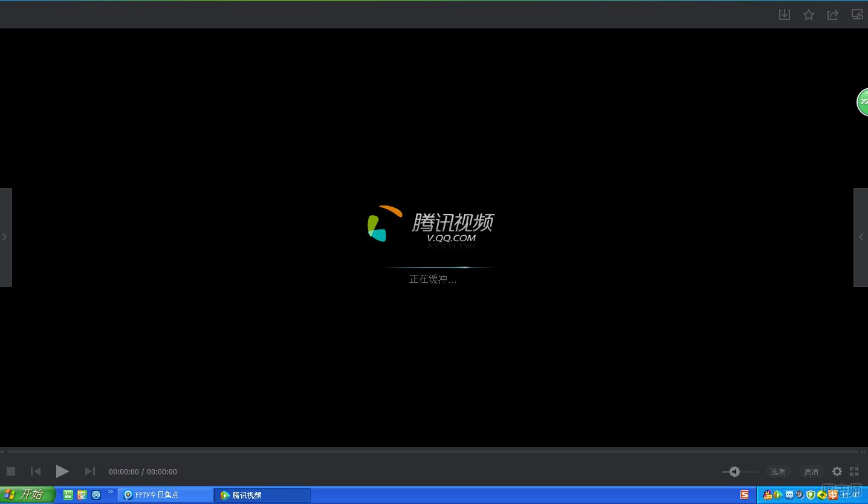
Task: Expand the quick launch overflow chevron
Action: pos(111,492)
